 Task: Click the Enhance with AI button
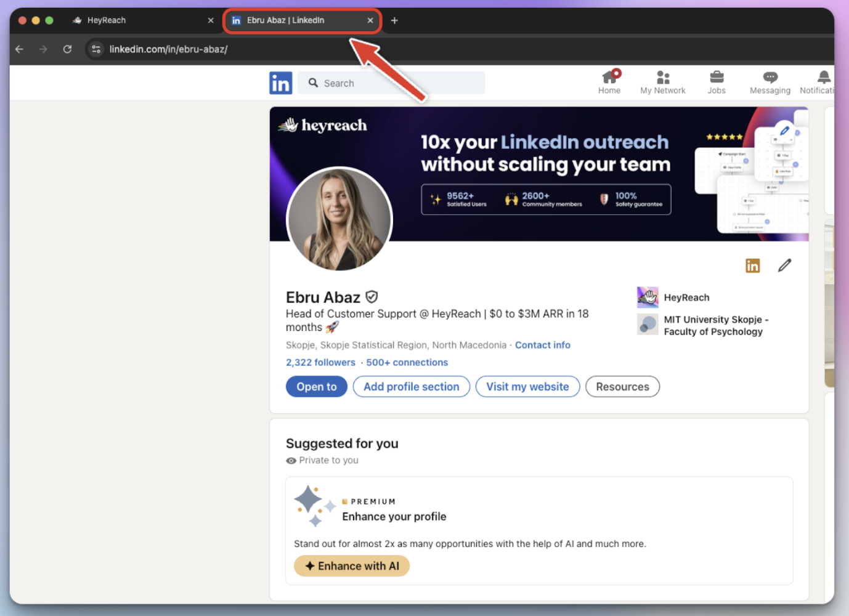click(x=352, y=566)
